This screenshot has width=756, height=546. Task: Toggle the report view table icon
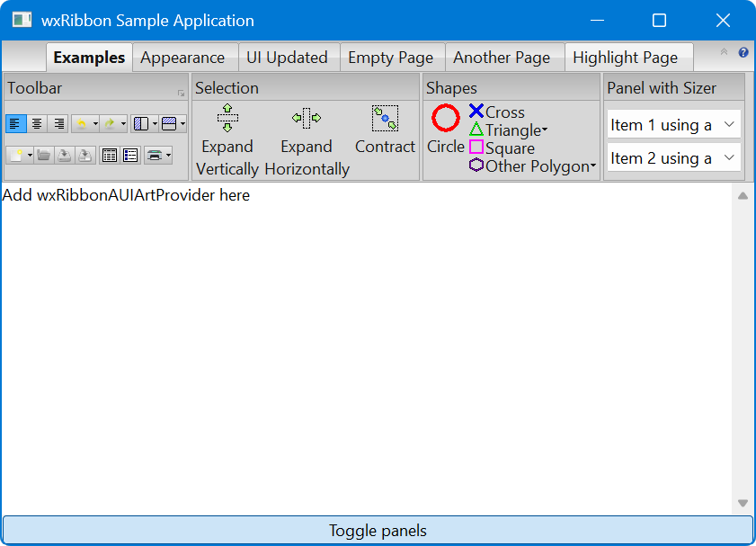click(109, 156)
